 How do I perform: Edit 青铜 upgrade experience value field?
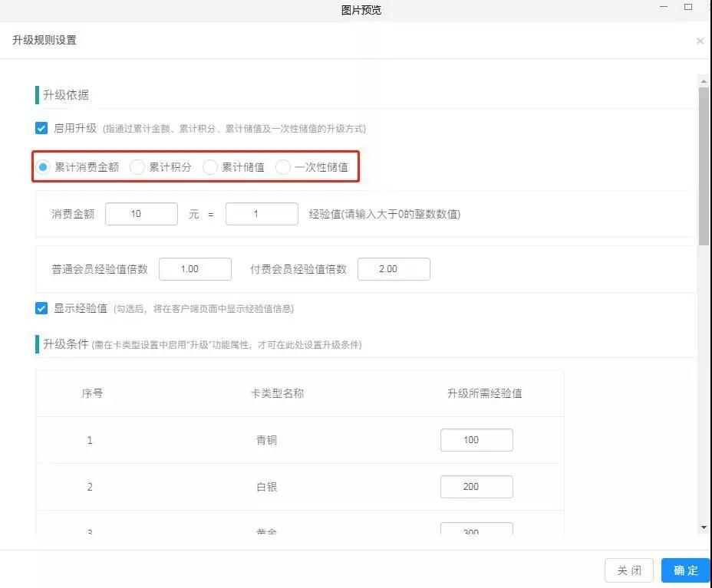pos(476,440)
